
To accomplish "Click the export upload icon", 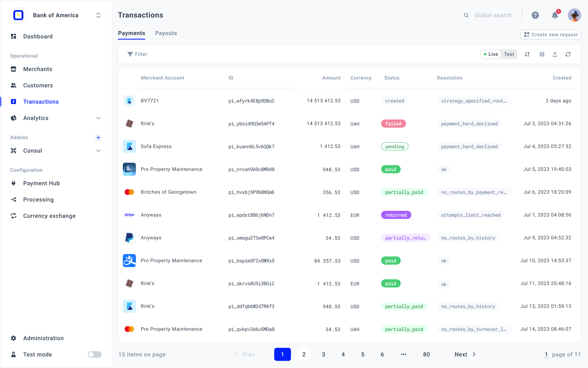I will [x=555, y=54].
